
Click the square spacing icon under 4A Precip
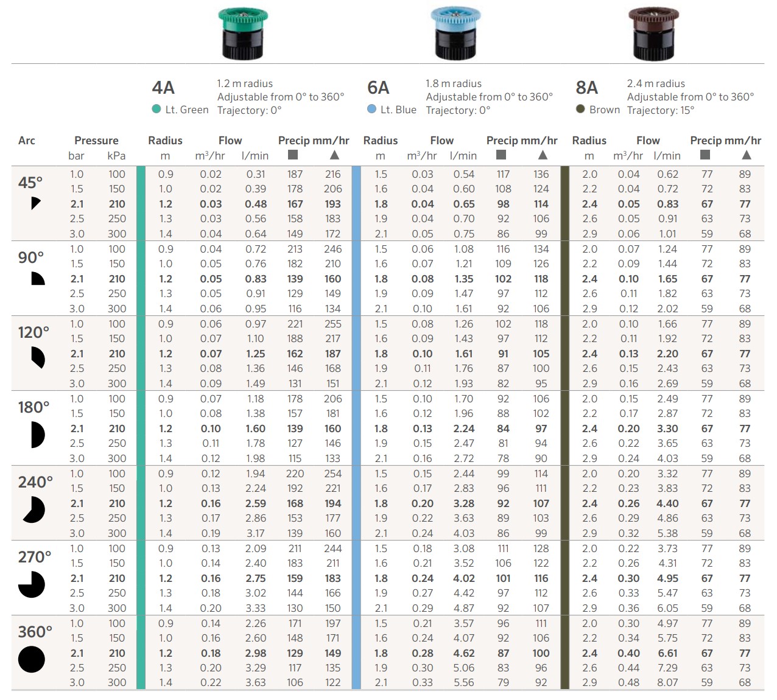293,155
